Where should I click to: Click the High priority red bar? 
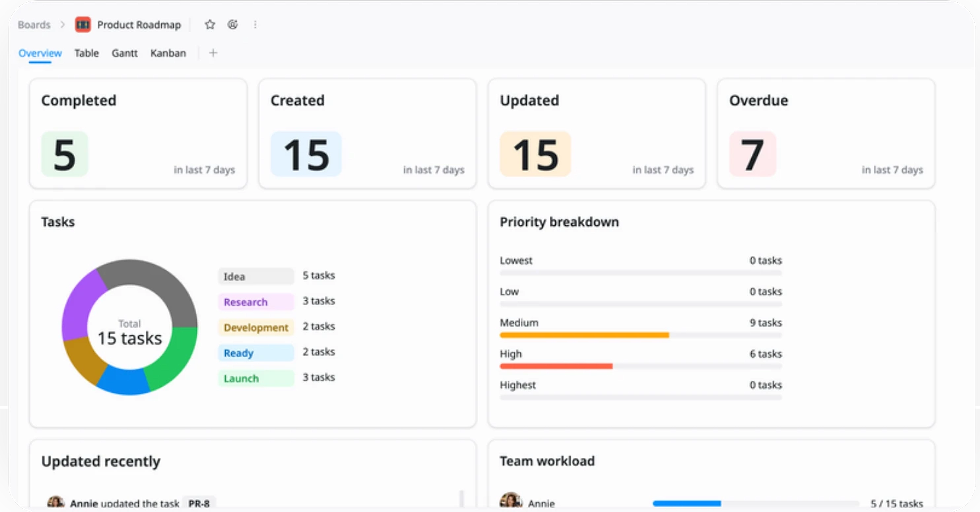pyautogui.click(x=556, y=366)
